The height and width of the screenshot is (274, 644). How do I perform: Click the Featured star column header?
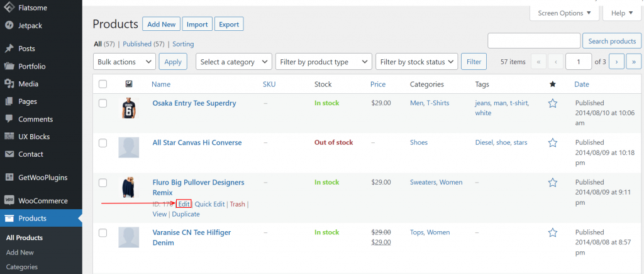pos(553,84)
